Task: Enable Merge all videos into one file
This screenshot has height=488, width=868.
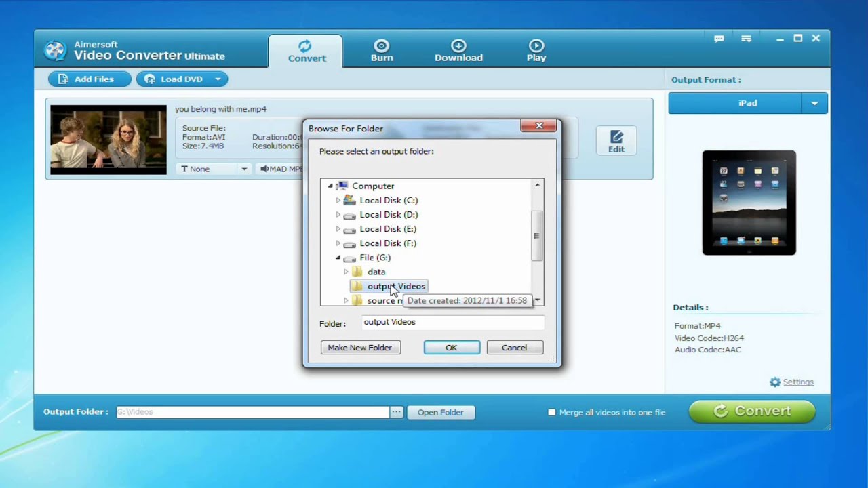Action: pyautogui.click(x=551, y=412)
